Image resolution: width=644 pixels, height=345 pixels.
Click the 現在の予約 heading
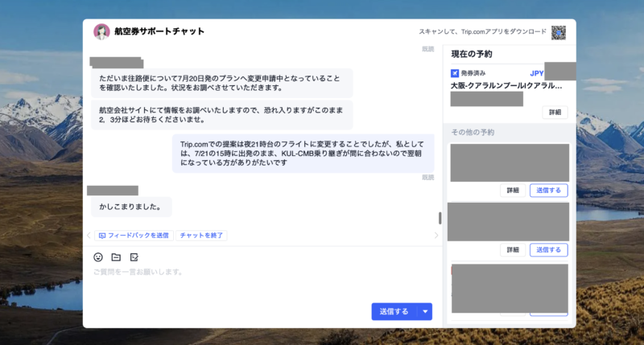pos(472,54)
